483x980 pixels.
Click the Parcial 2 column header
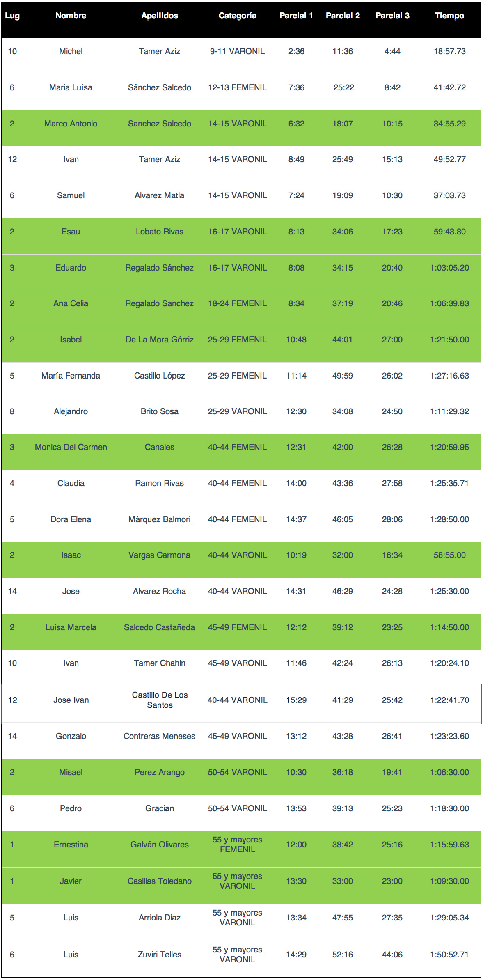343,16
